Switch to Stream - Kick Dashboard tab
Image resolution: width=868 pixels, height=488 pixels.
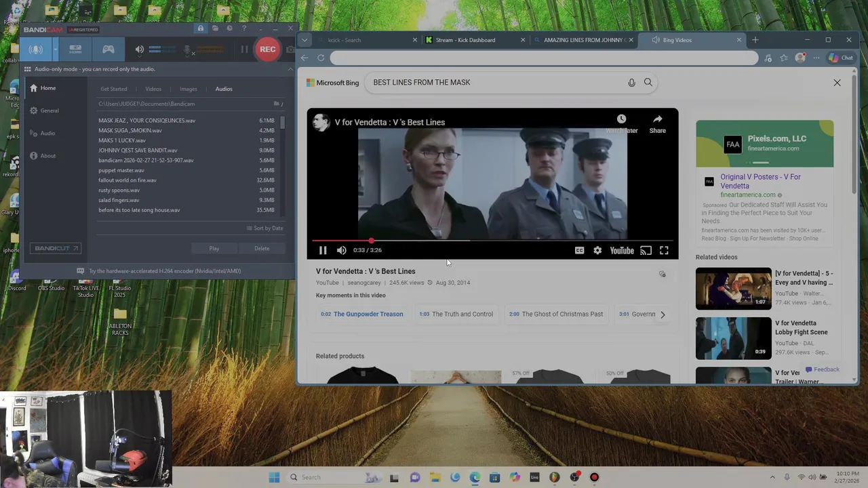click(473, 40)
